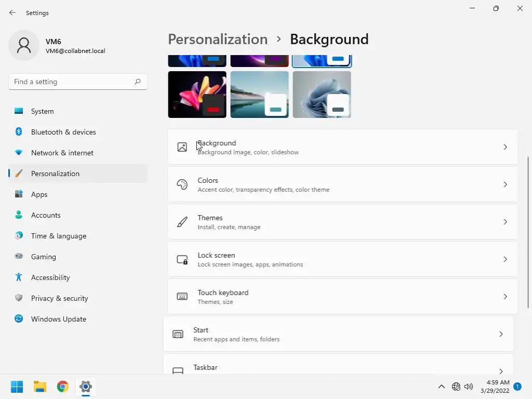Open Time & language section
The height and width of the screenshot is (399, 532).
pos(78,236)
